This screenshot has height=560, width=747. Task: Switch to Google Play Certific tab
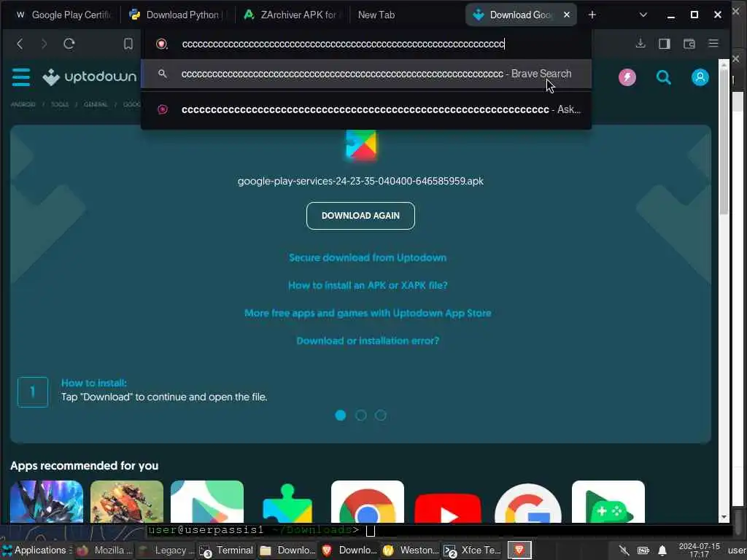coord(63,15)
